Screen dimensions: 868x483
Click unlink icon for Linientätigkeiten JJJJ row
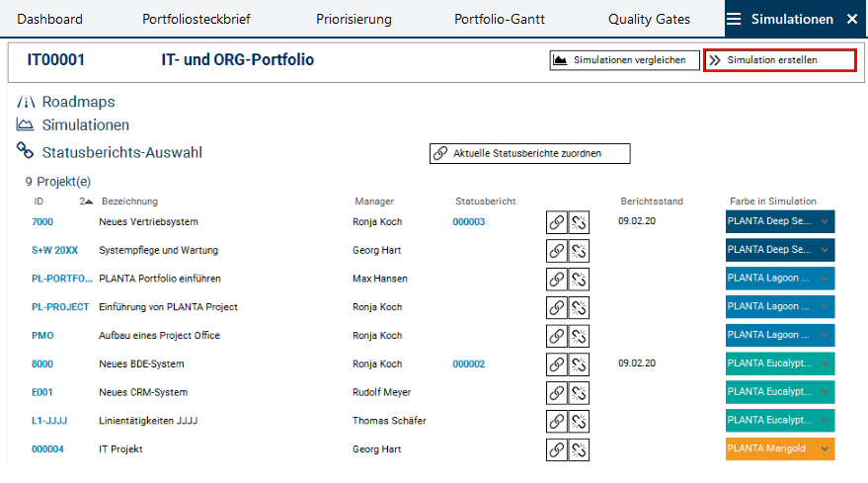(580, 421)
